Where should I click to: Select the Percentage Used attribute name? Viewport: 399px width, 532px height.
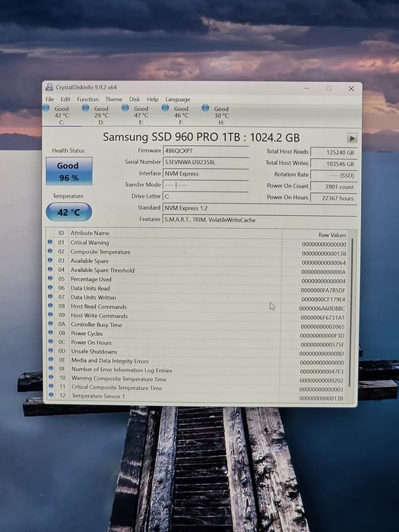[x=91, y=279]
